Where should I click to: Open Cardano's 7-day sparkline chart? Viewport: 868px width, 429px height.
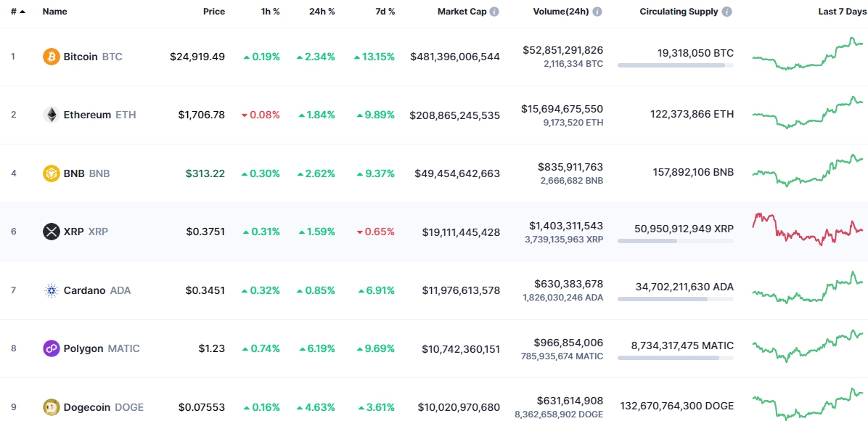point(808,287)
